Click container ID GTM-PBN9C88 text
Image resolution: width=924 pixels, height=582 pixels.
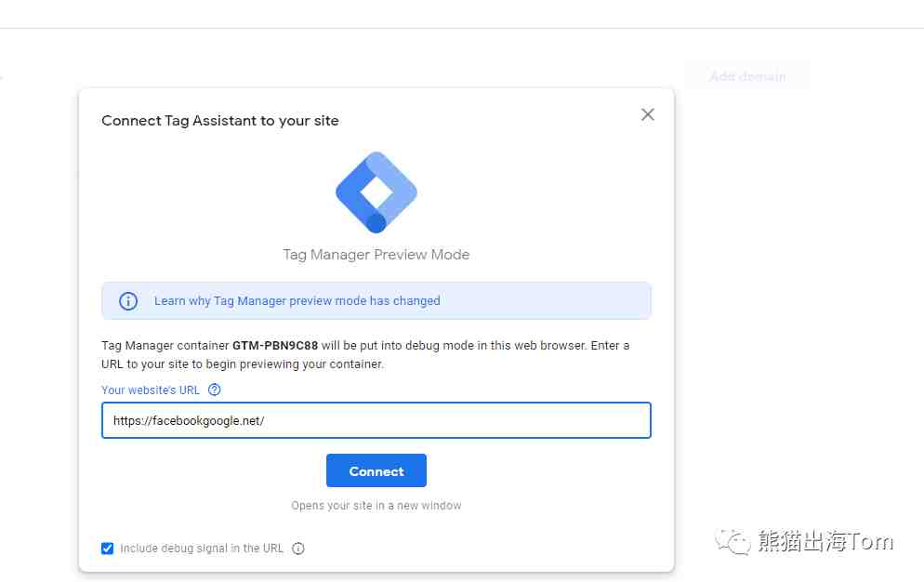275,346
